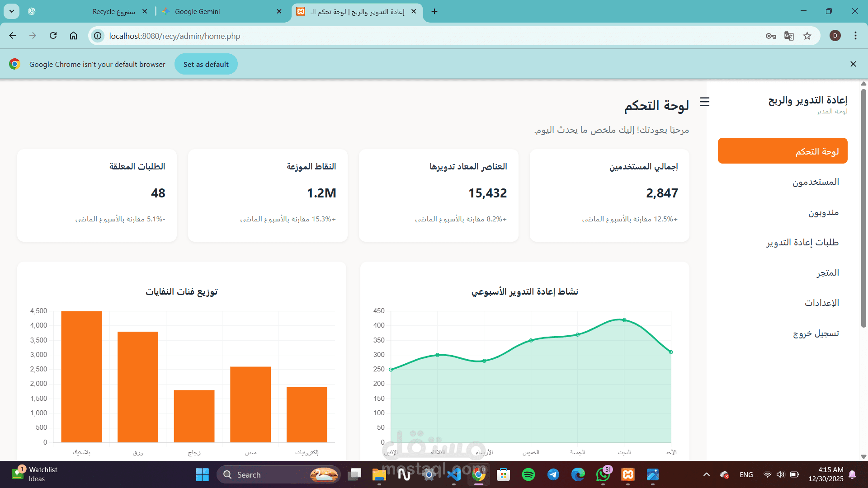Viewport: 868px width, 488px height.
Task: Launch Spotify from the taskbar
Action: pyautogui.click(x=528, y=474)
